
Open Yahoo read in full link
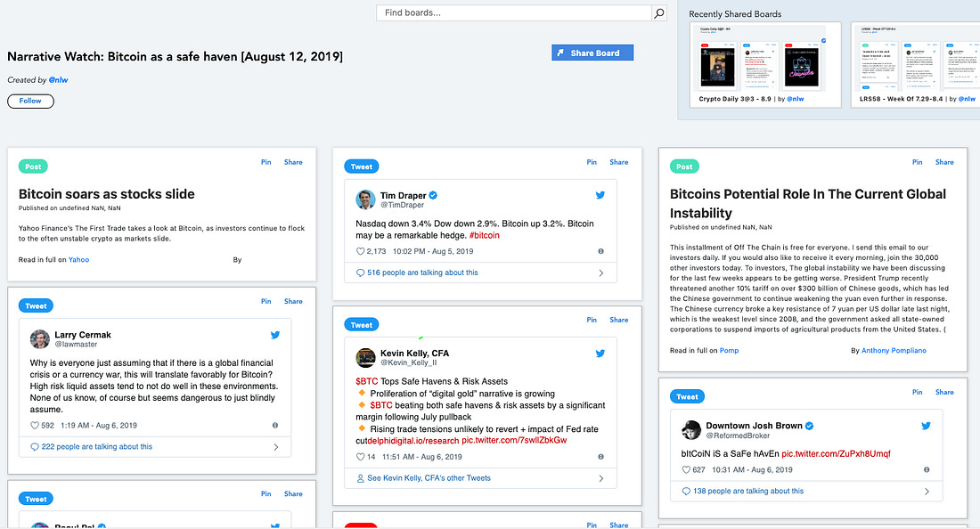78,260
